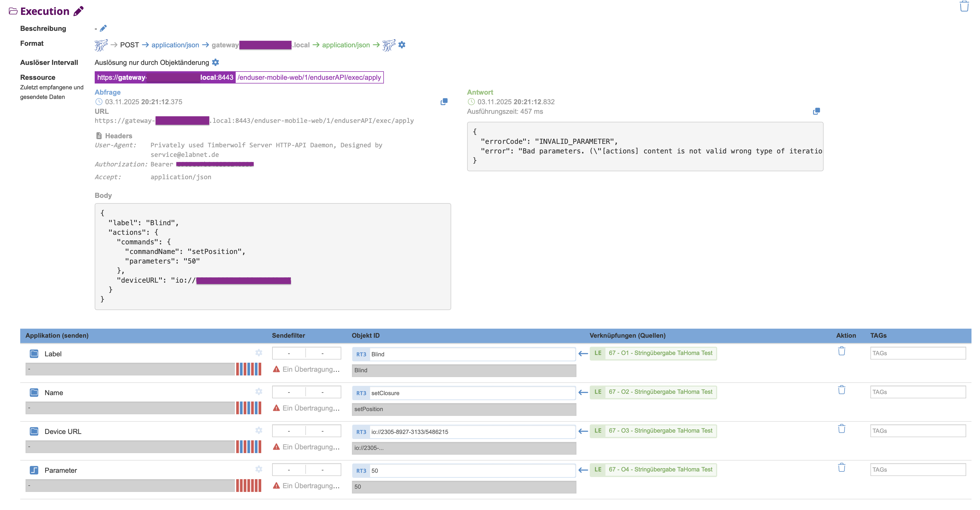Collapse the Execution folder icon
Screen dimensions: 980x510
pos(13,11)
